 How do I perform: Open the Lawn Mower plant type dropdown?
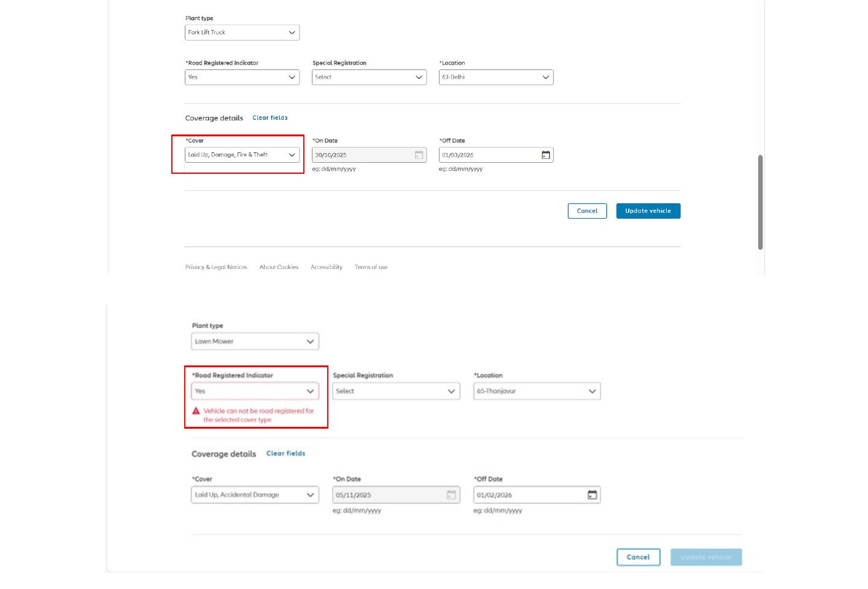click(x=255, y=341)
